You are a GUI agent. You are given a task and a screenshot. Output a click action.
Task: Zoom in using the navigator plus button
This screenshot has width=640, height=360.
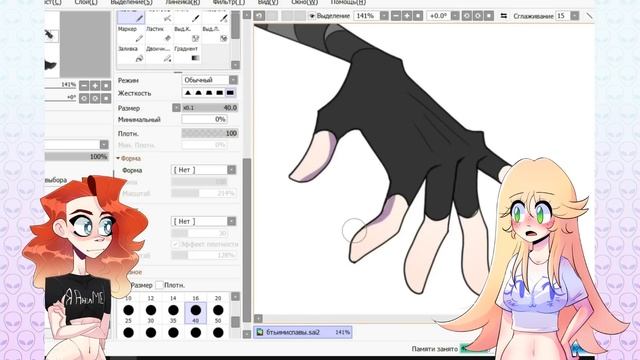coord(95,86)
